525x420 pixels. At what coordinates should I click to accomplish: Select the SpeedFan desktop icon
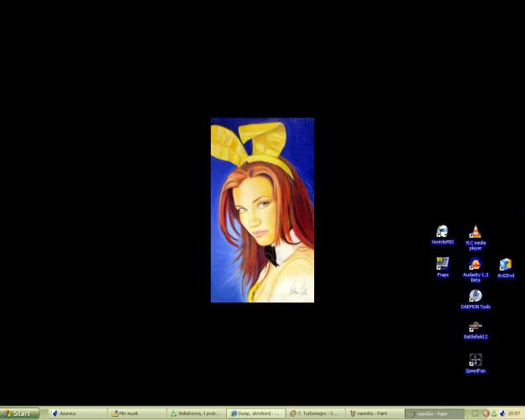coord(475,364)
